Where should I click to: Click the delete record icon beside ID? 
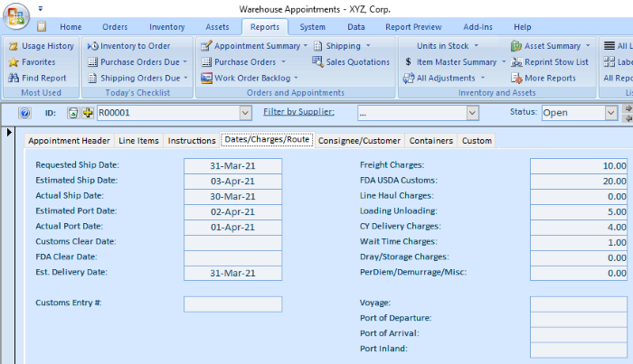coord(73,113)
